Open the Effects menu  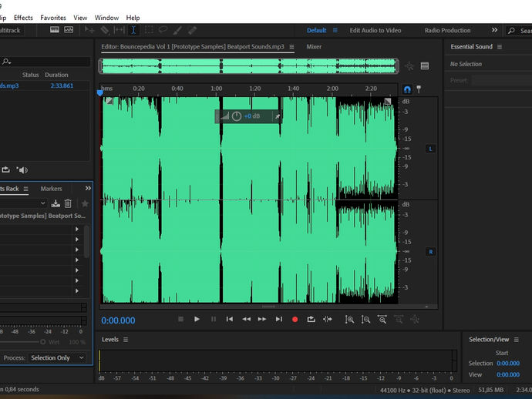pyautogui.click(x=23, y=18)
